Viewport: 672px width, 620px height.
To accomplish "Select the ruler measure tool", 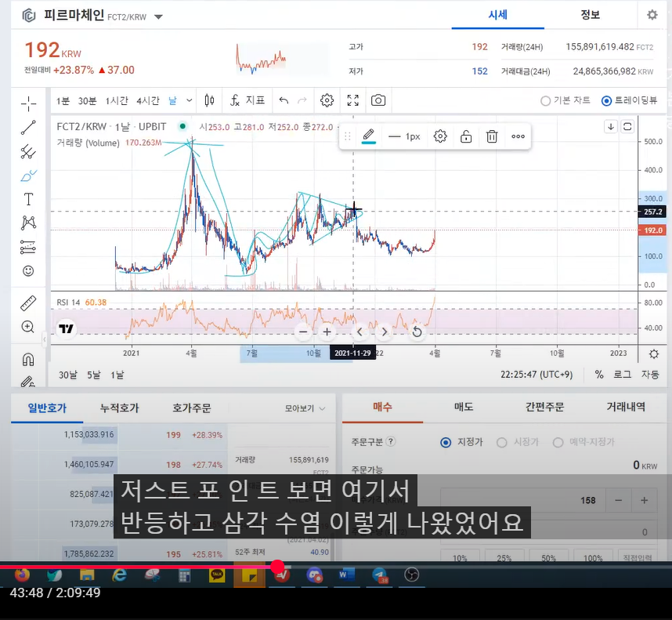I will (28, 303).
